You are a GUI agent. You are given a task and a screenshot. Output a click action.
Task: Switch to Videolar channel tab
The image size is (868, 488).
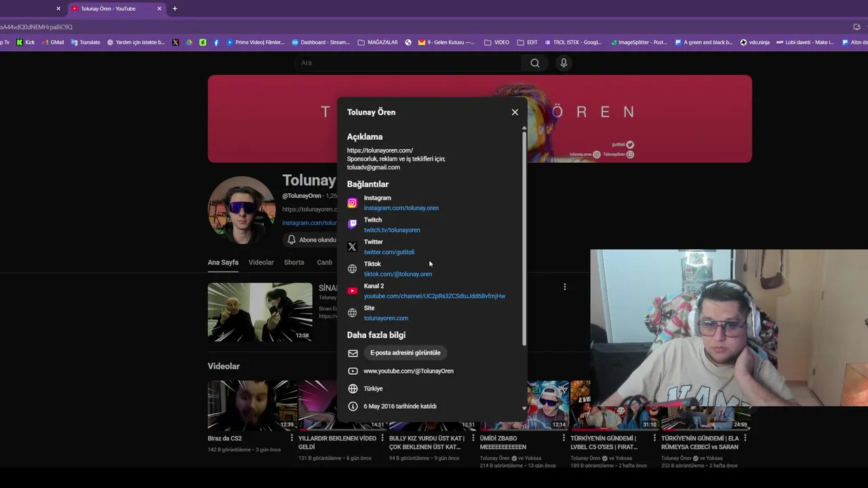tap(261, 262)
